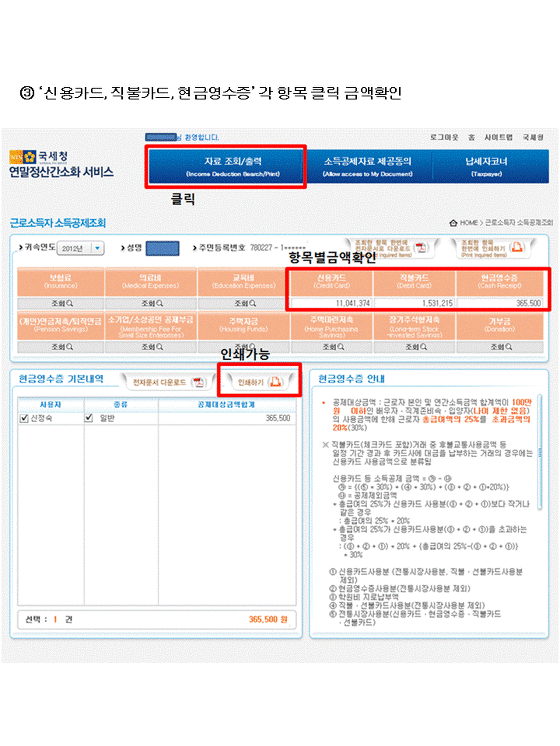560x746 pixels.
Task: Click the 조회 magnifier under 소기업/소상공인 공제부금
Action: (159, 347)
